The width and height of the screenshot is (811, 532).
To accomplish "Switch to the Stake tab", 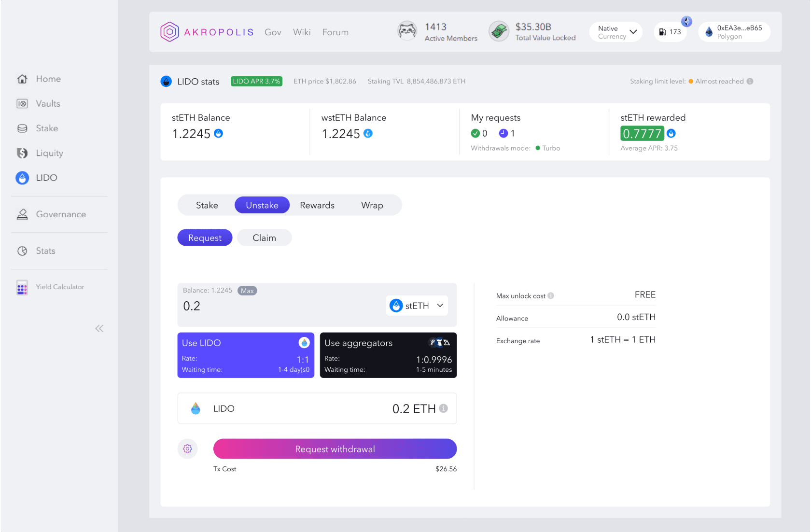I will [207, 205].
